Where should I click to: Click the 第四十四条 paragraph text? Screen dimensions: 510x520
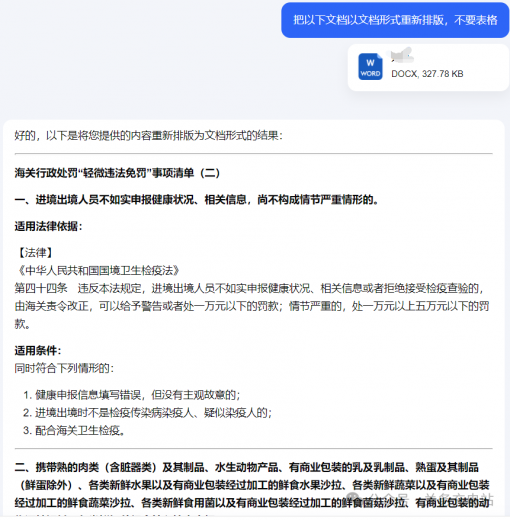[x=252, y=306]
